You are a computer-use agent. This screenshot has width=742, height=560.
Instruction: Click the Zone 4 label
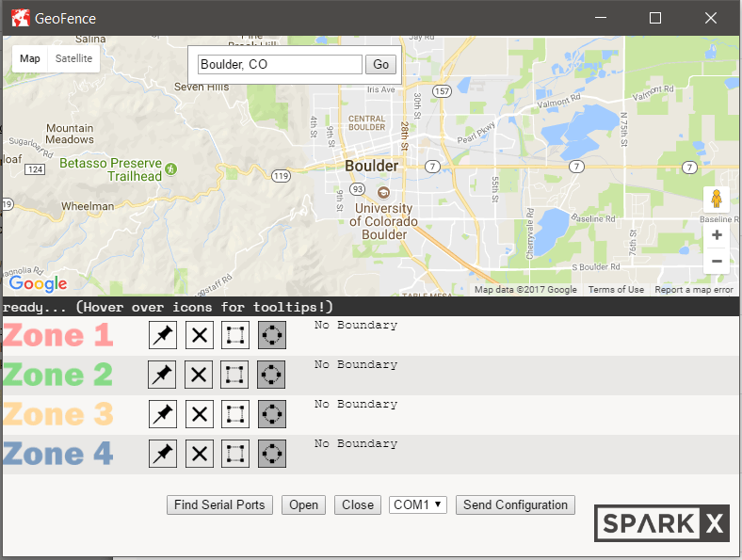tap(57, 454)
